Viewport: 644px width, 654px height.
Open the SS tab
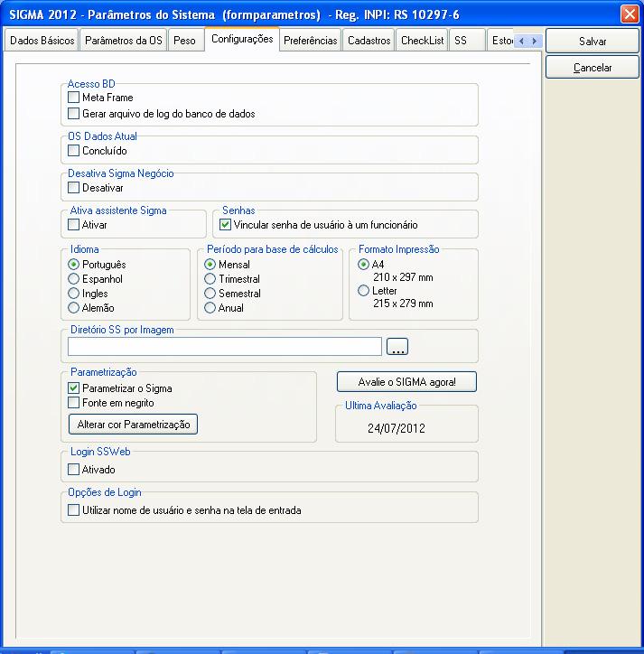pyautogui.click(x=467, y=41)
